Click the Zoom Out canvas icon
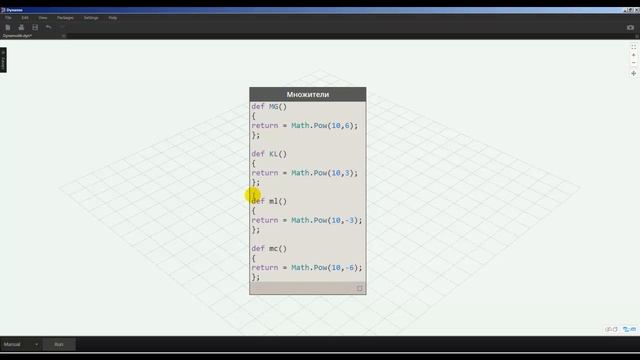640x360 pixels. [633, 63]
